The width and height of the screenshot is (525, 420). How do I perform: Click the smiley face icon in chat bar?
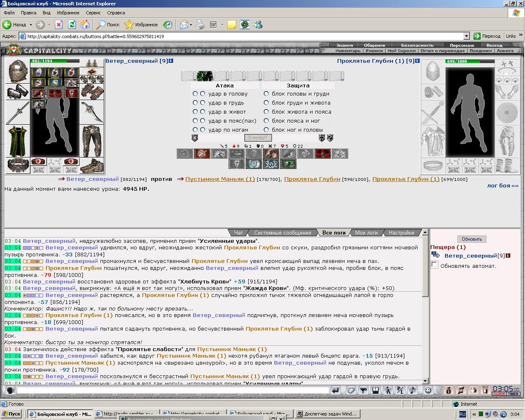point(428,390)
